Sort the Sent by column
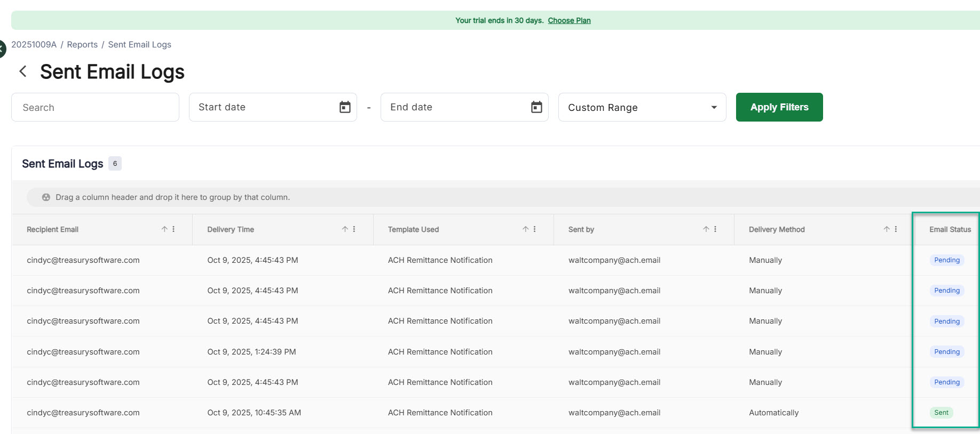Viewport: 980px width, 434px height. coord(706,229)
